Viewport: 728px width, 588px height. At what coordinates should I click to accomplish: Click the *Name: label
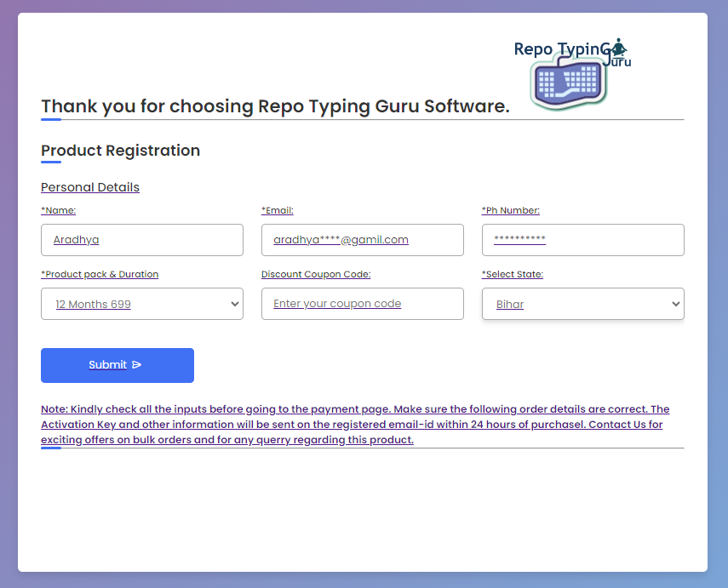58,210
